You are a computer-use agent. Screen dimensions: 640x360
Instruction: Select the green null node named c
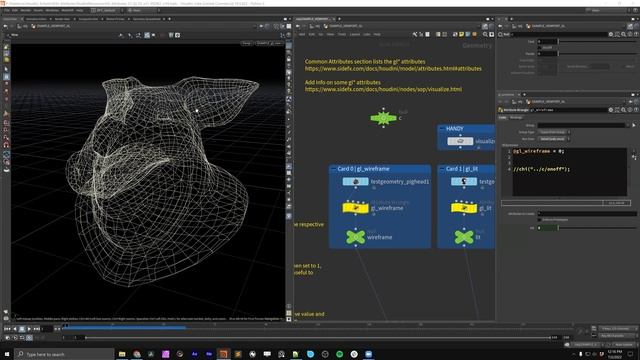click(x=383, y=118)
